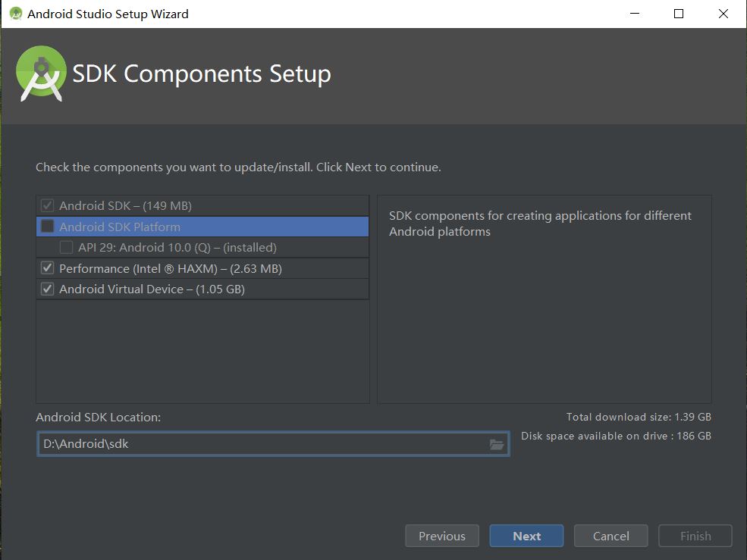Click the disabled Finish button
The width and height of the screenshot is (747, 560).
pyautogui.click(x=695, y=537)
